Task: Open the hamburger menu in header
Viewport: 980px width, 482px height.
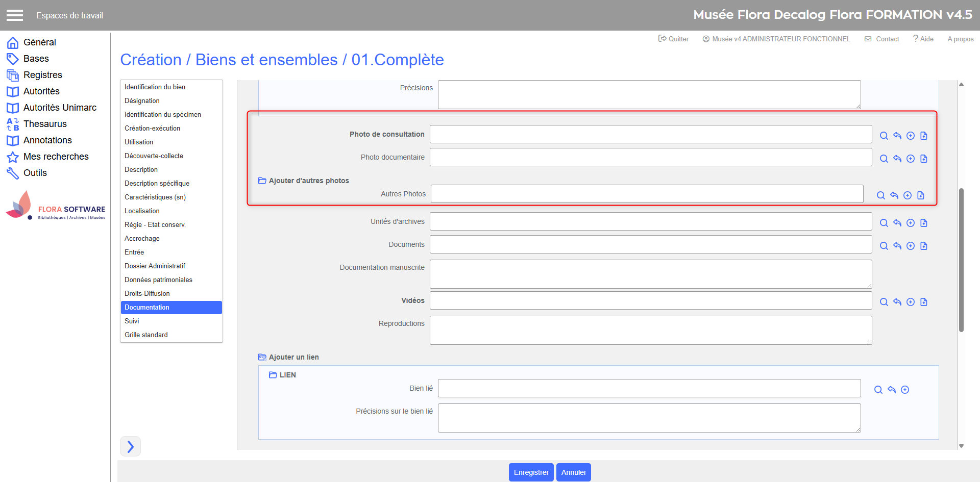Action: point(15,15)
